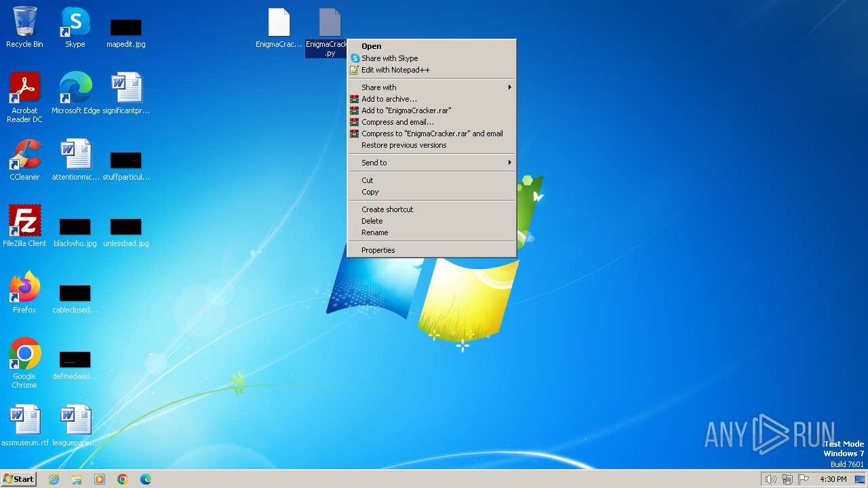Select Acrobat Reader DC shortcut
Viewport: 868px width, 488px height.
click(24, 98)
